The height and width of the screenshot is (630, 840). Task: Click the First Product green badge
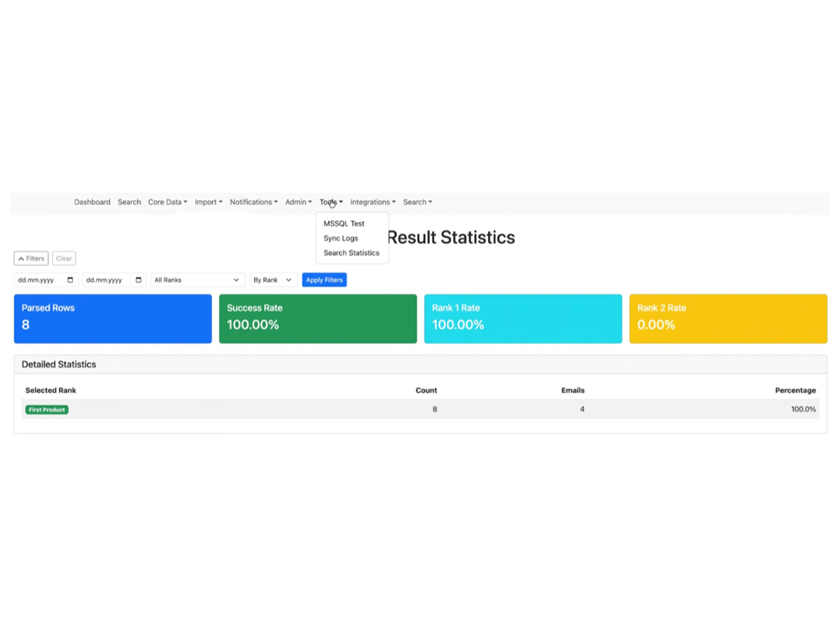tap(47, 409)
